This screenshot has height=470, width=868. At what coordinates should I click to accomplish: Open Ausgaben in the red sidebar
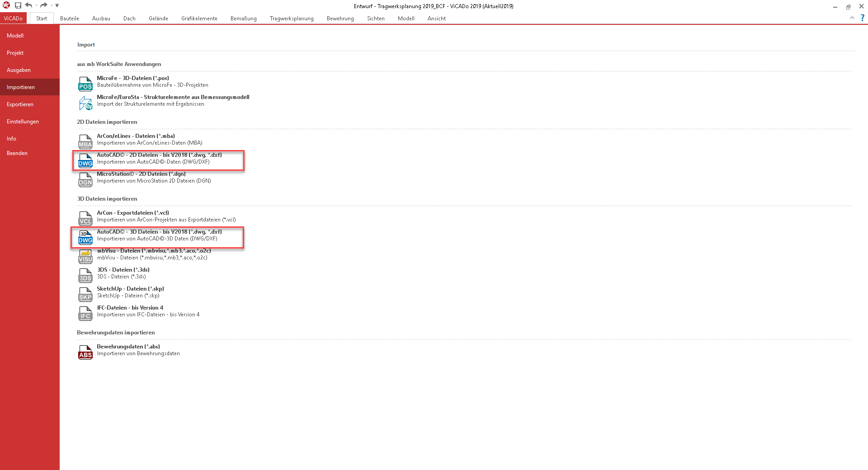[30, 70]
